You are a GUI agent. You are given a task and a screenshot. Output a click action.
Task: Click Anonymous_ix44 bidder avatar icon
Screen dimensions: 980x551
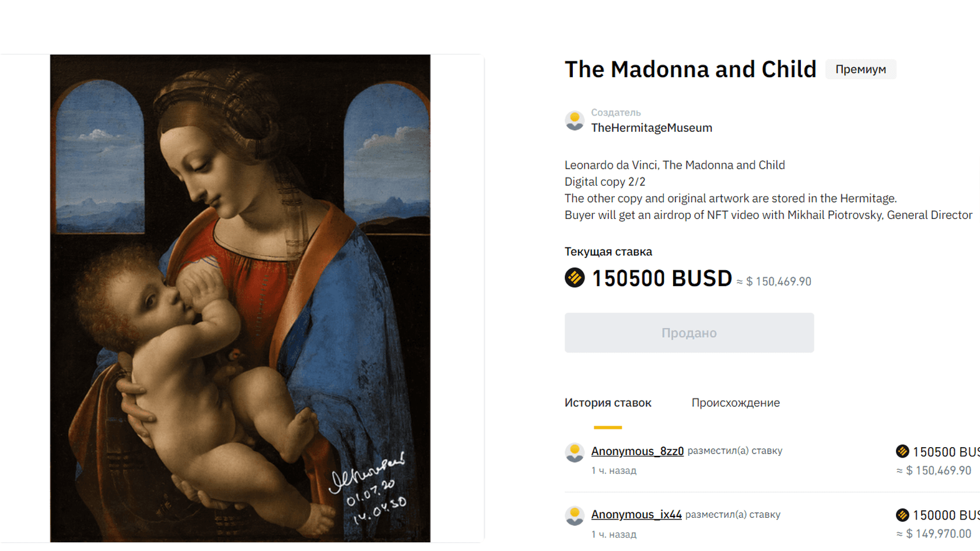[x=575, y=515]
